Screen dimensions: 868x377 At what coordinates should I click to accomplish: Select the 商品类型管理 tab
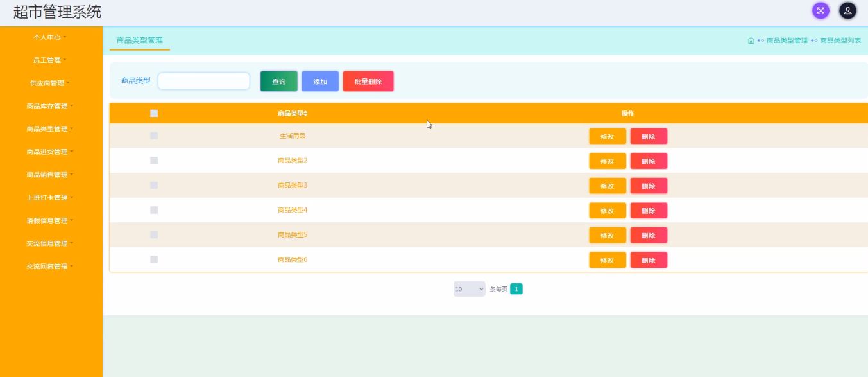140,40
